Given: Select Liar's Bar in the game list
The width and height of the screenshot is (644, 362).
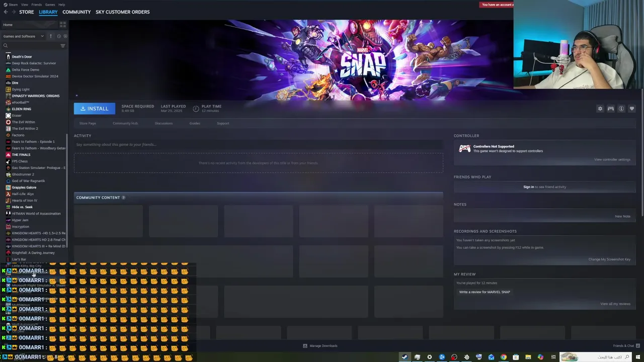Looking at the screenshot, I should (x=19, y=259).
